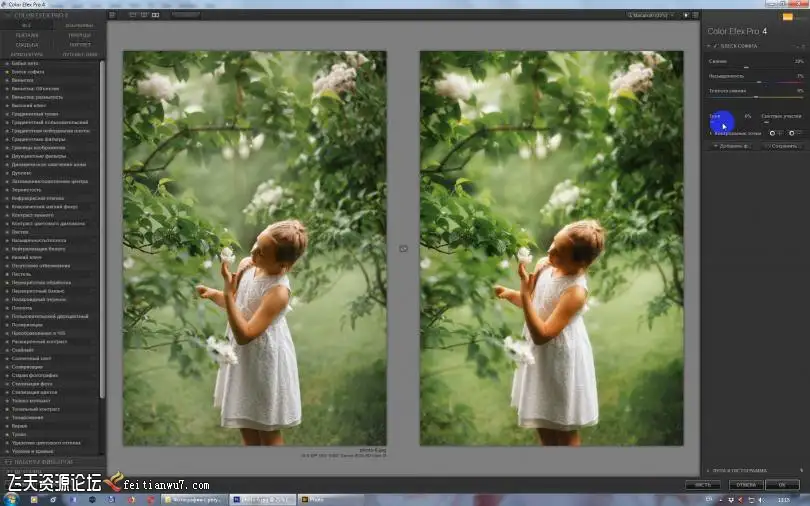Select the Инфракрасная пленка filter
The image size is (810, 506).
(x=38, y=198)
